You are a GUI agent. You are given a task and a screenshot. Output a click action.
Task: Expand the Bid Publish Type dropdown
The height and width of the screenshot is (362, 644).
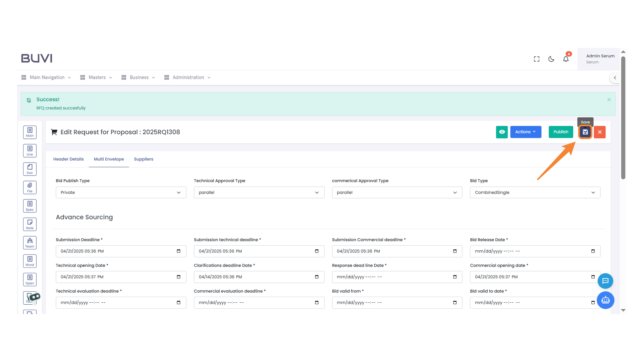[121, 192]
